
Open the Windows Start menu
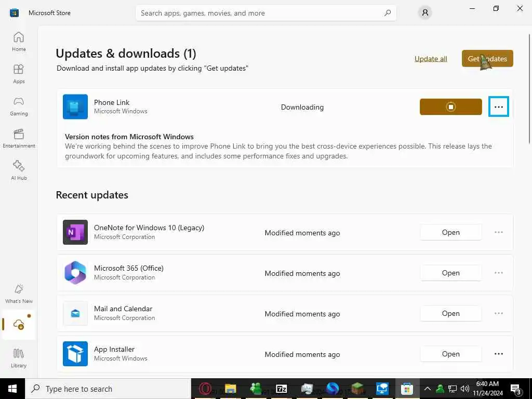[x=12, y=389]
